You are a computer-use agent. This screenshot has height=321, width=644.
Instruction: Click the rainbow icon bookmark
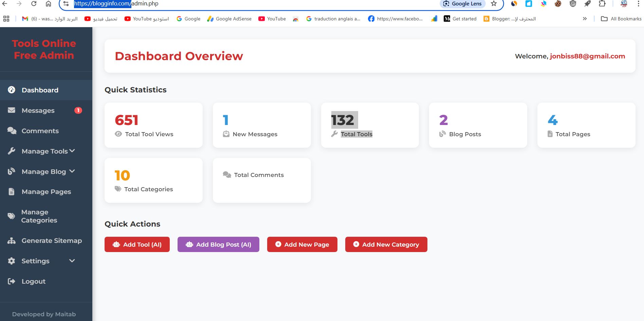click(296, 19)
